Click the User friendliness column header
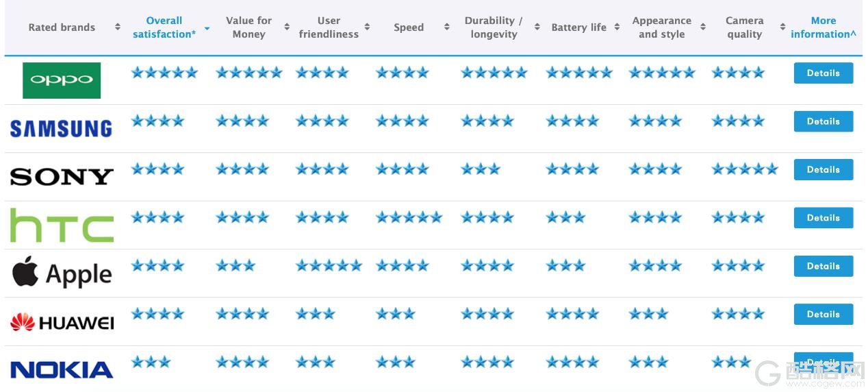Screen dimensions: 868x392 [329, 27]
